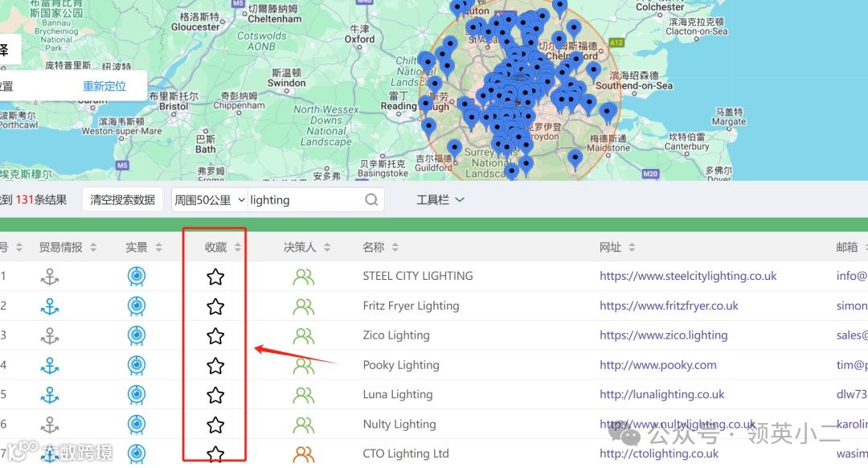Open street view camera for Fritz Fryer Lighting

click(x=136, y=306)
